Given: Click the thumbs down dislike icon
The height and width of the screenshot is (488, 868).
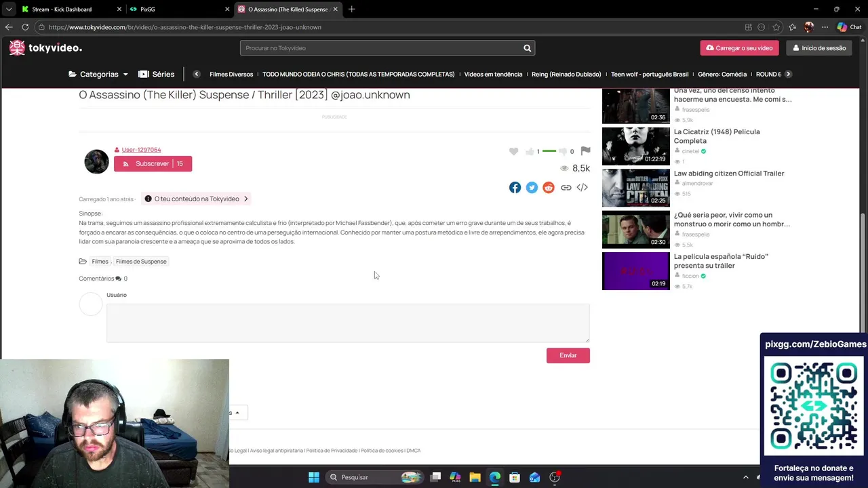Looking at the screenshot, I should (562, 151).
